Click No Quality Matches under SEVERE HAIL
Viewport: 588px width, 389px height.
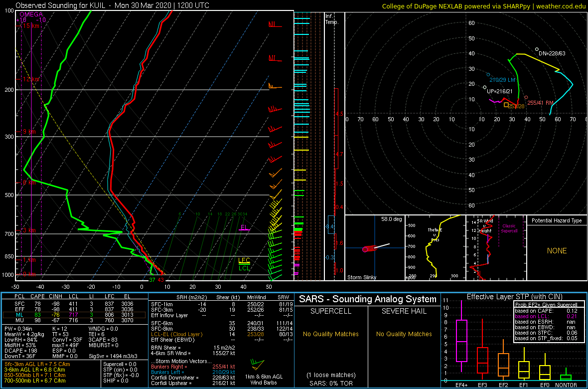pos(404,334)
